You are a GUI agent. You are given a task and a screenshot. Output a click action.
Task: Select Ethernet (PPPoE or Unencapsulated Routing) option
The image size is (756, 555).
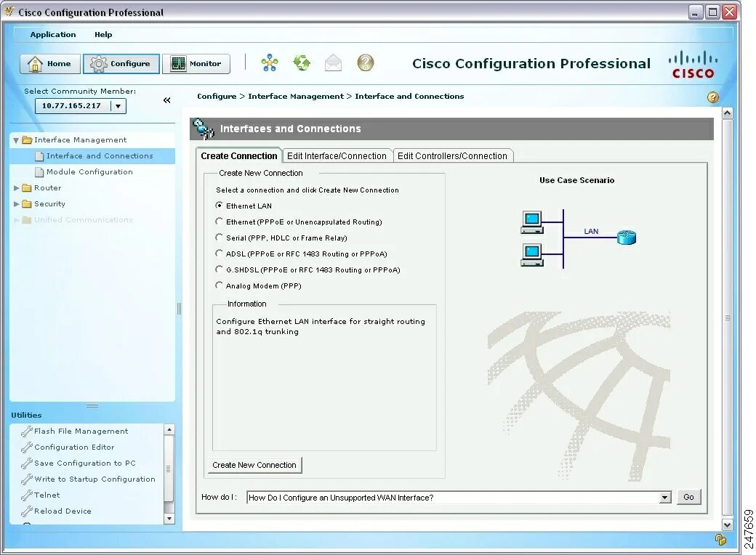pyautogui.click(x=219, y=221)
